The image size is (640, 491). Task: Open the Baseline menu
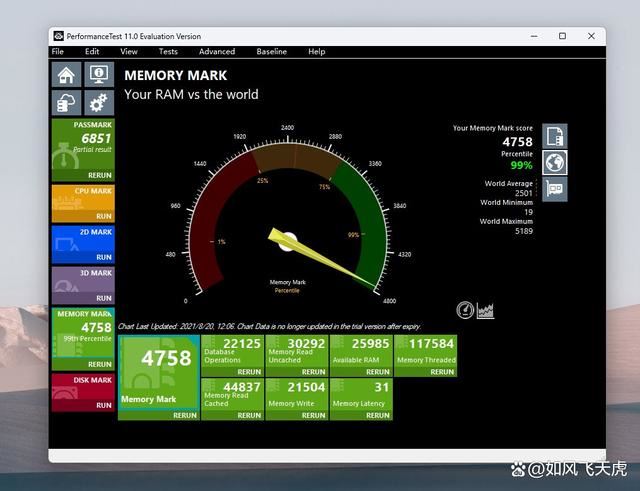tap(271, 51)
